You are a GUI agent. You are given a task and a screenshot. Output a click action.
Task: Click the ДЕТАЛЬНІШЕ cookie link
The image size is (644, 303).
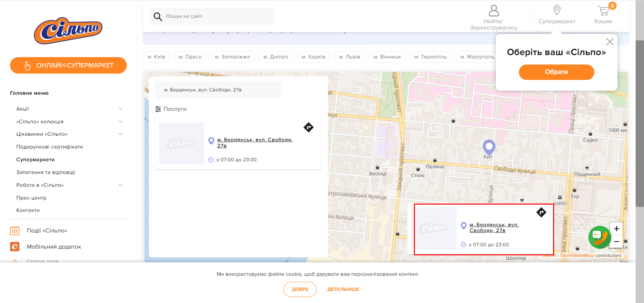pos(343,289)
